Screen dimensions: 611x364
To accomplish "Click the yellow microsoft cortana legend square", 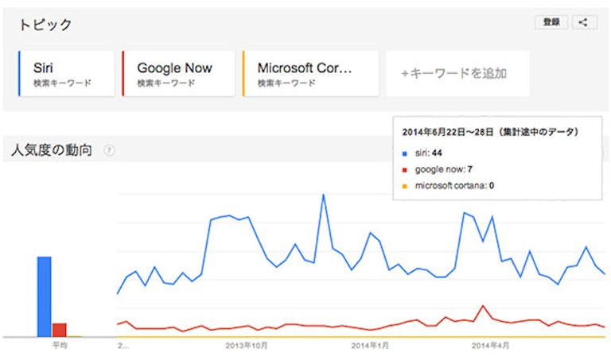I will 405,186.
